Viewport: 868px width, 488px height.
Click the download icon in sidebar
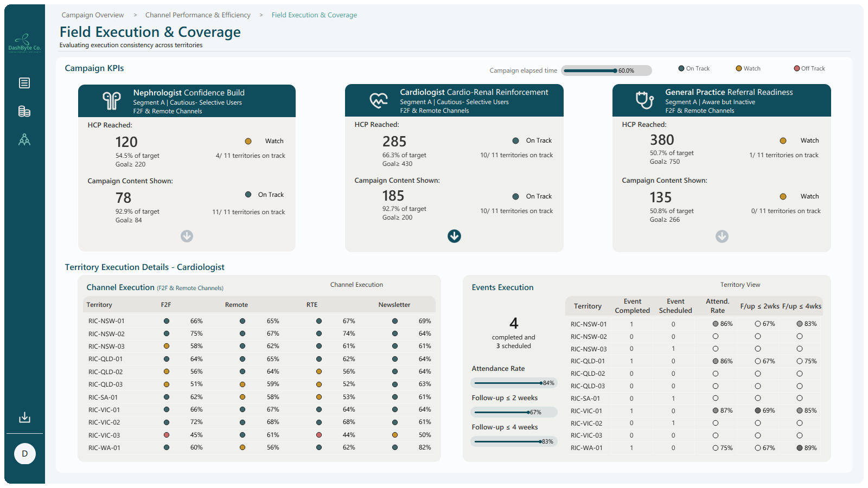pyautogui.click(x=24, y=417)
